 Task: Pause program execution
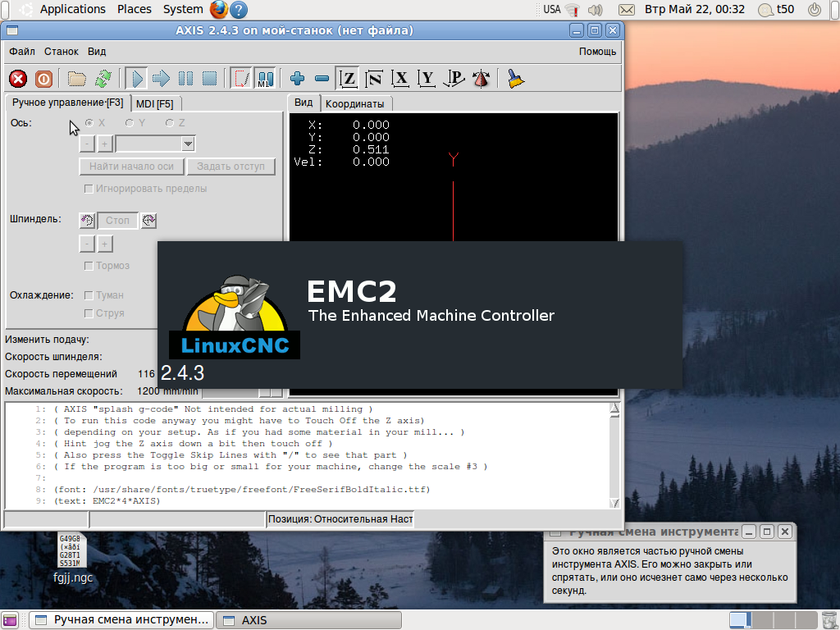click(185, 79)
